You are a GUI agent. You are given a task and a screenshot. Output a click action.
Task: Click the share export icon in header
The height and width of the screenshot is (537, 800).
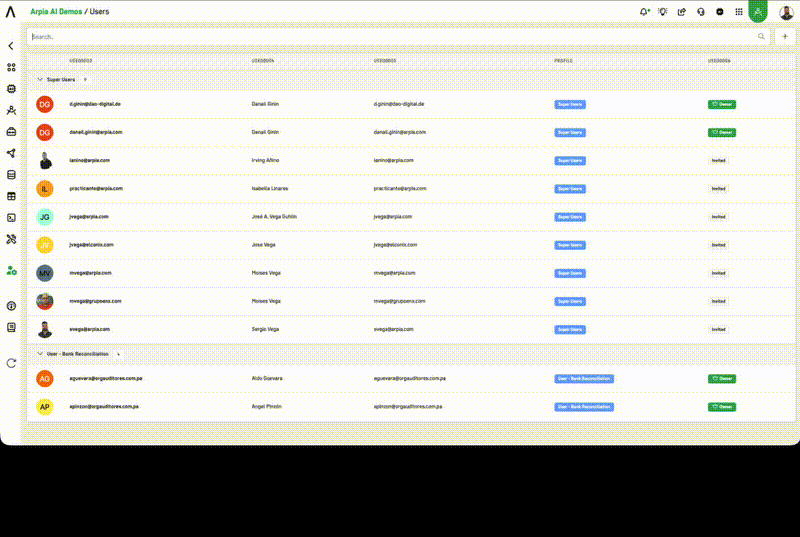click(682, 12)
